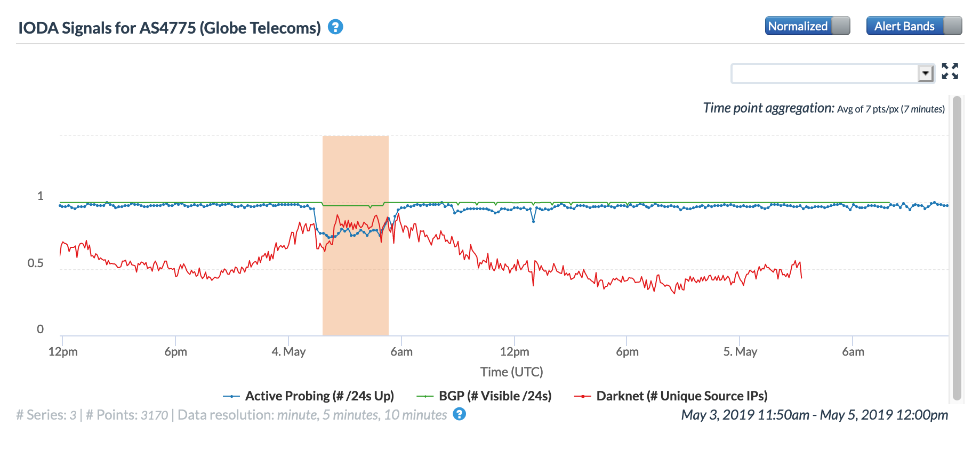Click Darknet red legend marker
This screenshot has width=980, height=466.
(582, 396)
